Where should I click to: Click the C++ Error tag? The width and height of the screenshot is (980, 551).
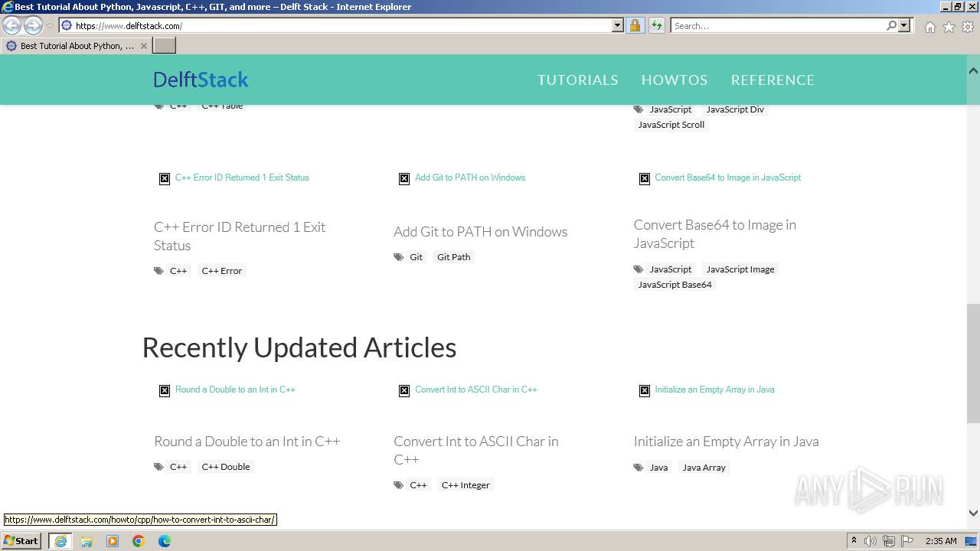click(x=221, y=271)
